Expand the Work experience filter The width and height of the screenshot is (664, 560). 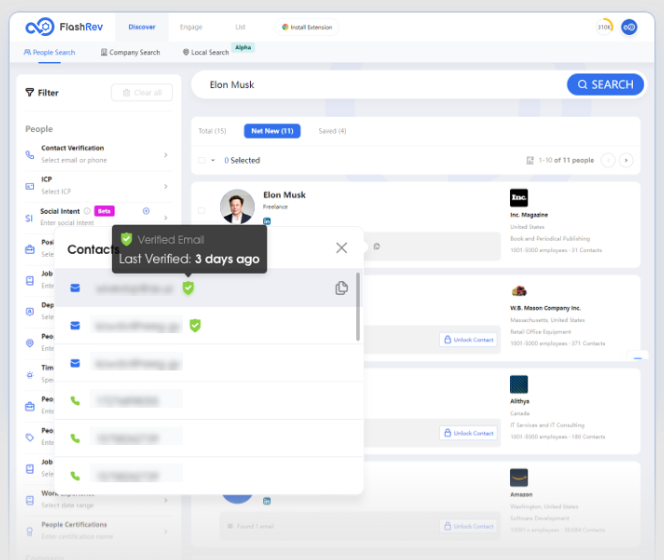click(166, 500)
